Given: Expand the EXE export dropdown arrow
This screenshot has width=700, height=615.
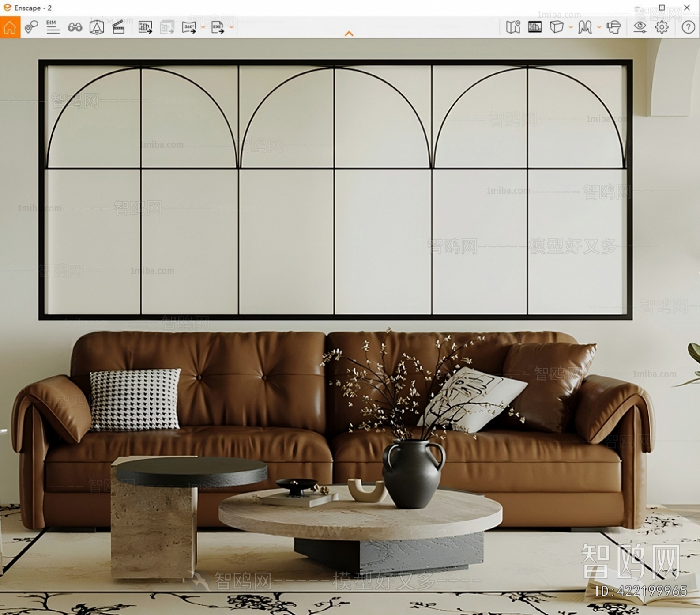Looking at the screenshot, I should [x=231, y=27].
